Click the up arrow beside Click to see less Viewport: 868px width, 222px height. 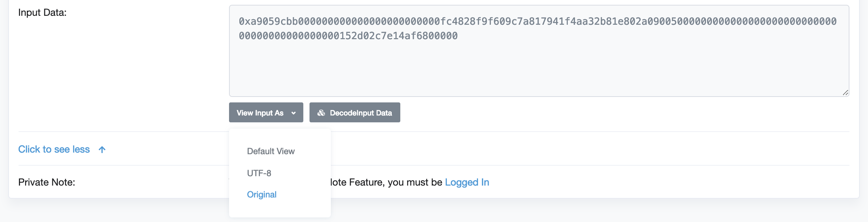101,149
